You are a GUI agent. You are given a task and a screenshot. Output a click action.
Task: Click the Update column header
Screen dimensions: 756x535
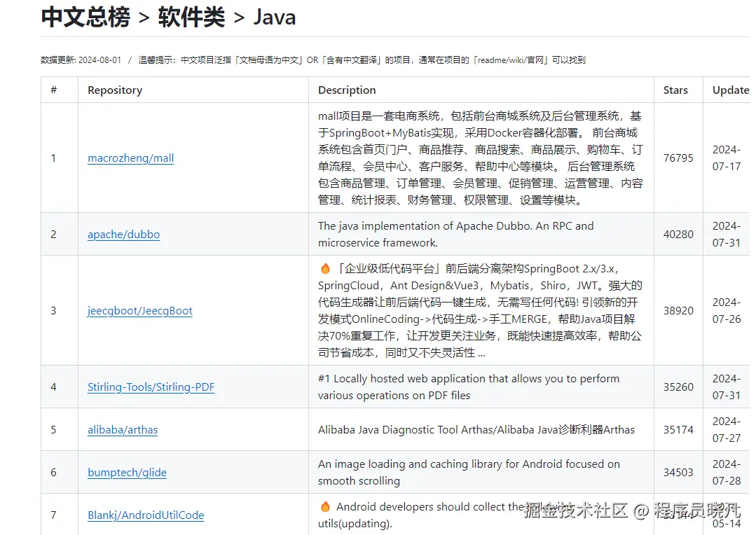coord(731,90)
